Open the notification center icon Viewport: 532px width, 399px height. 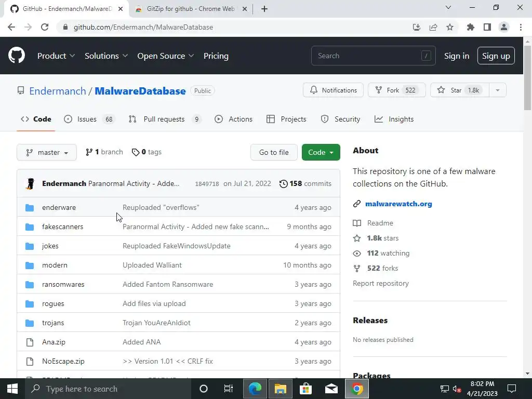[x=512, y=389]
